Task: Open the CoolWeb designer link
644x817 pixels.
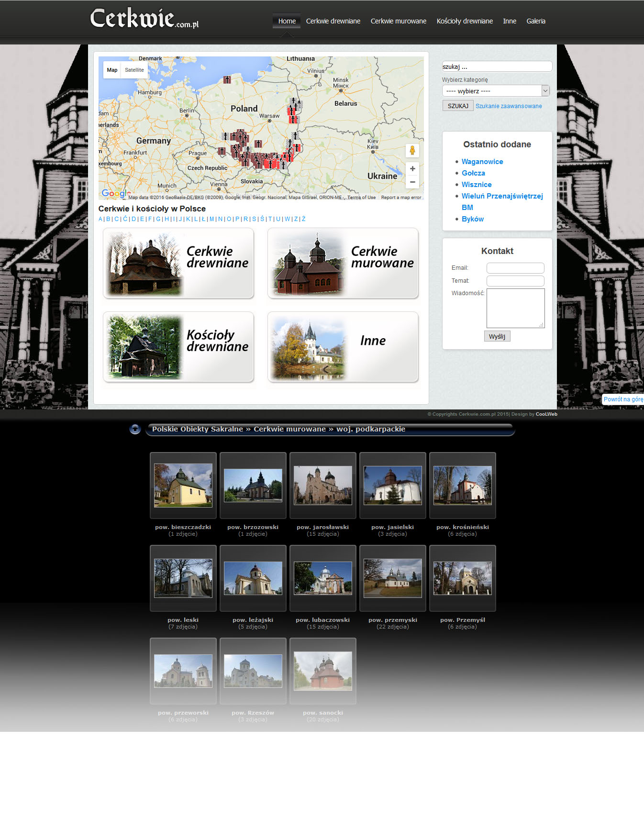Action: click(546, 414)
